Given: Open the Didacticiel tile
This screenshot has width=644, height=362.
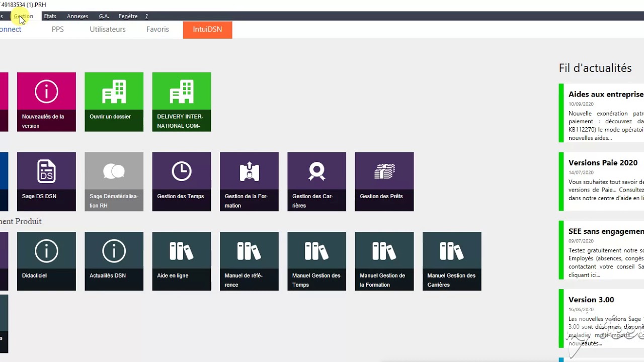Looking at the screenshot, I should [46, 261].
